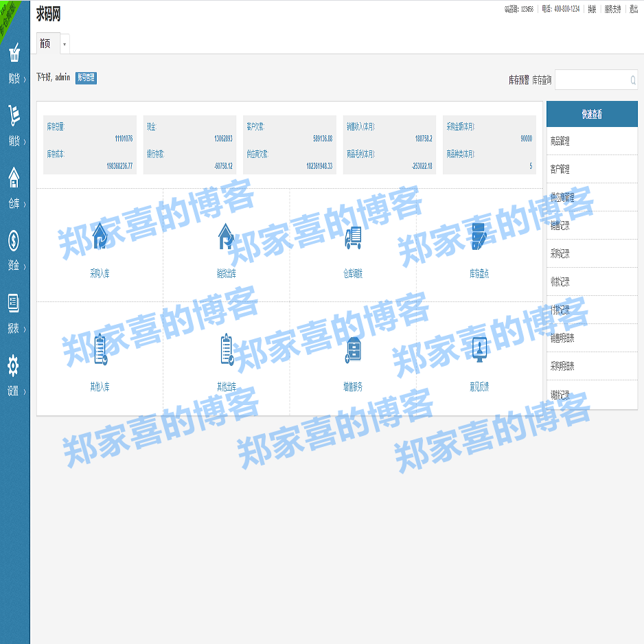Select the 意见反馈 feedback icon

(480, 350)
